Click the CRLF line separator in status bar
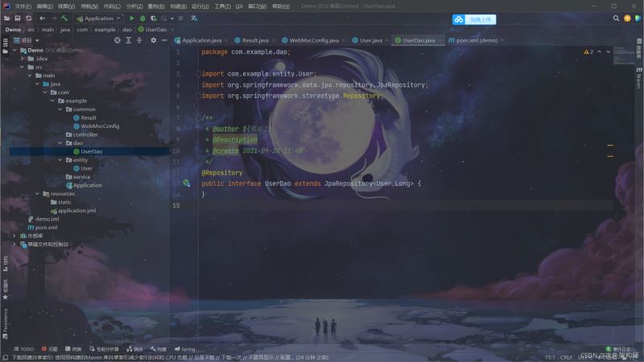Viewport: 644px width, 362px height. coord(566,357)
